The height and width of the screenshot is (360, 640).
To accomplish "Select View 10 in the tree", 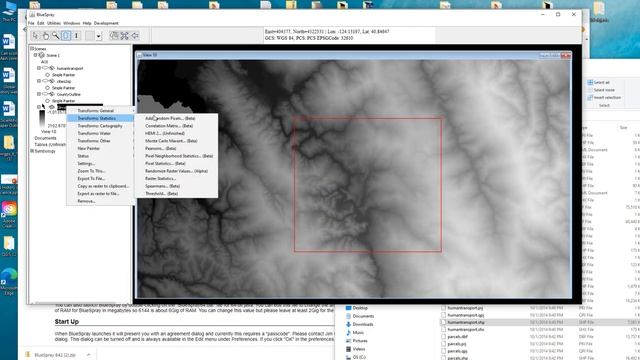I will (x=48, y=132).
